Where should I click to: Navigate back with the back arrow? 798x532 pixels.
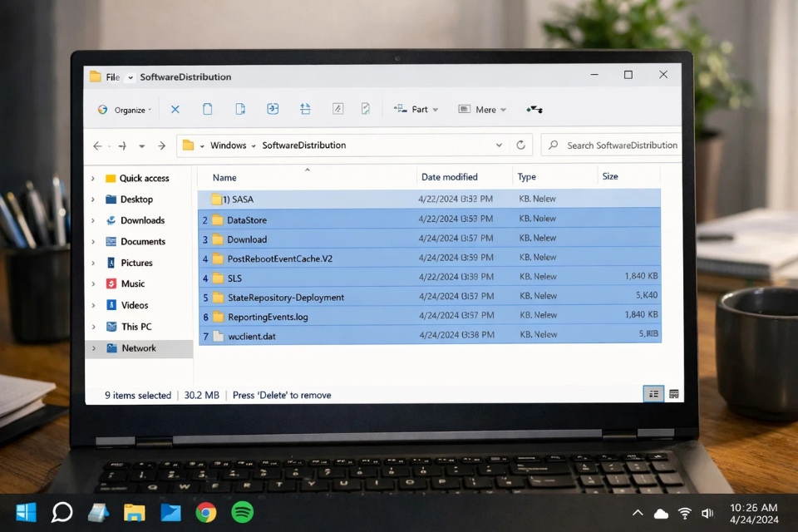pos(97,145)
